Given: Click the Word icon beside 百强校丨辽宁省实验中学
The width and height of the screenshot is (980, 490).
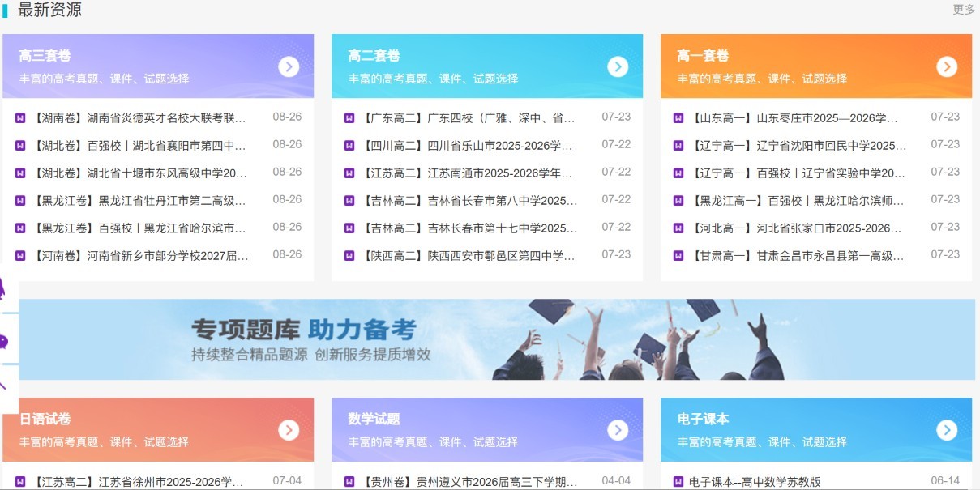Looking at the screenshot, I should (x=678, y=173).
